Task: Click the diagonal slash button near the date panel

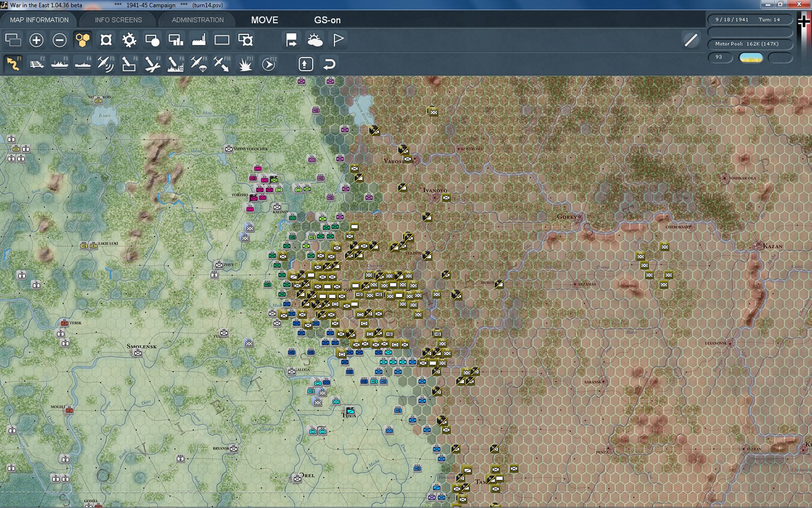Action: (x=691, y=40)
